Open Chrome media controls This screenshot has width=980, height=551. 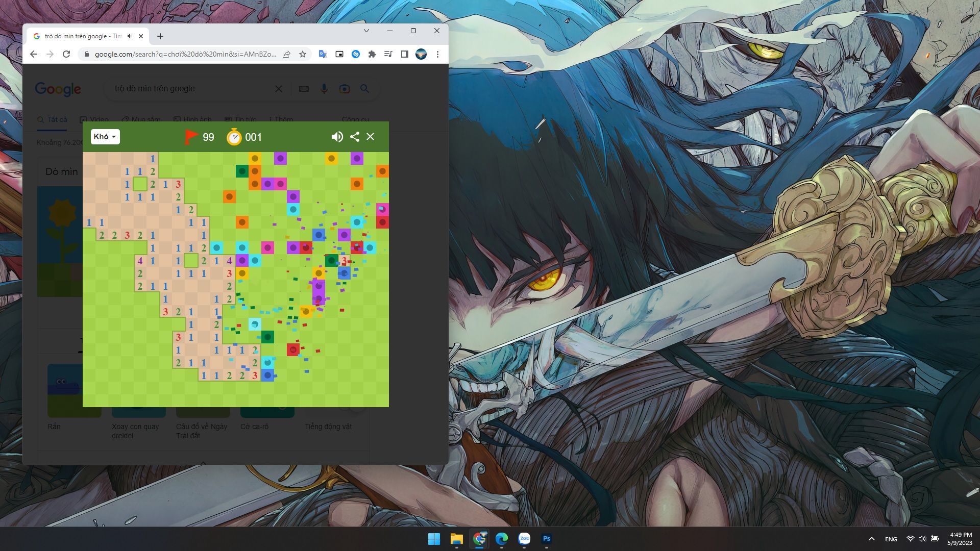point(388,54)
